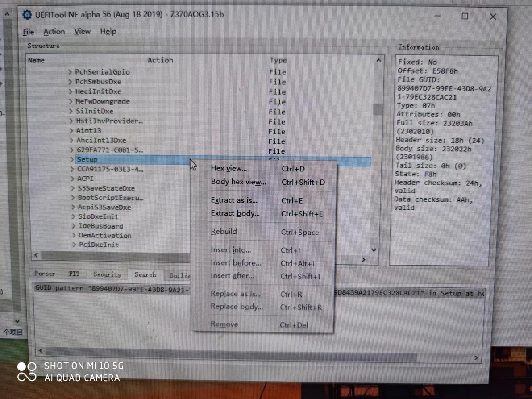Screen dimensions: 532x399
Task: Expand the PchSerialGpio tree node
Action: point(70,72)
